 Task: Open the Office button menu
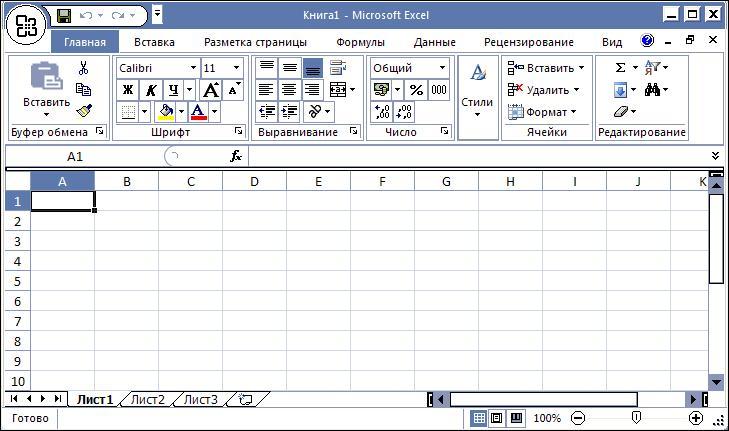point(26,25)
